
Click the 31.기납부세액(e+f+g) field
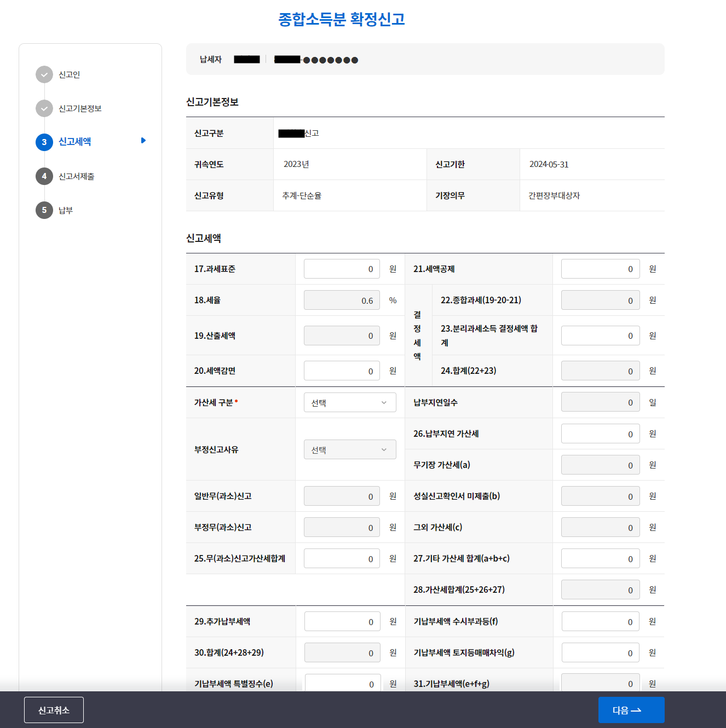click(x=601, y=683)
